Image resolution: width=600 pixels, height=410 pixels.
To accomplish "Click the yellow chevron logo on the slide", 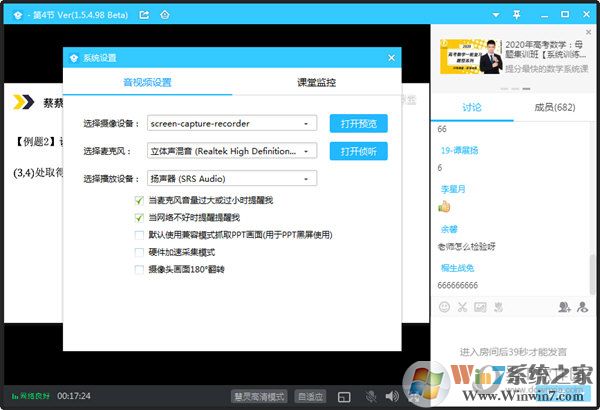I will pos(23,102).
